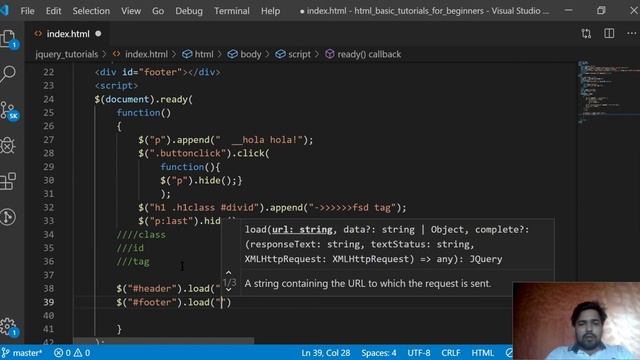The image size is (640, 360).
Task: Click jquery_tutorials breadcrumb folder
Action: click(x=67, y=54)
